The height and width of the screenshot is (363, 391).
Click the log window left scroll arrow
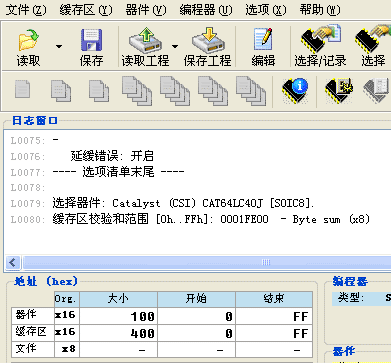coord(13,262)
